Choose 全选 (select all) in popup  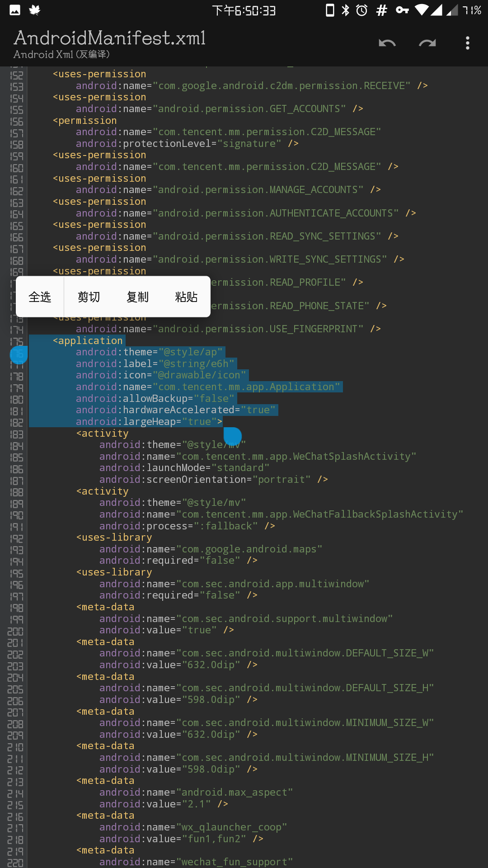pyautogui.click(x=40, y=297)
